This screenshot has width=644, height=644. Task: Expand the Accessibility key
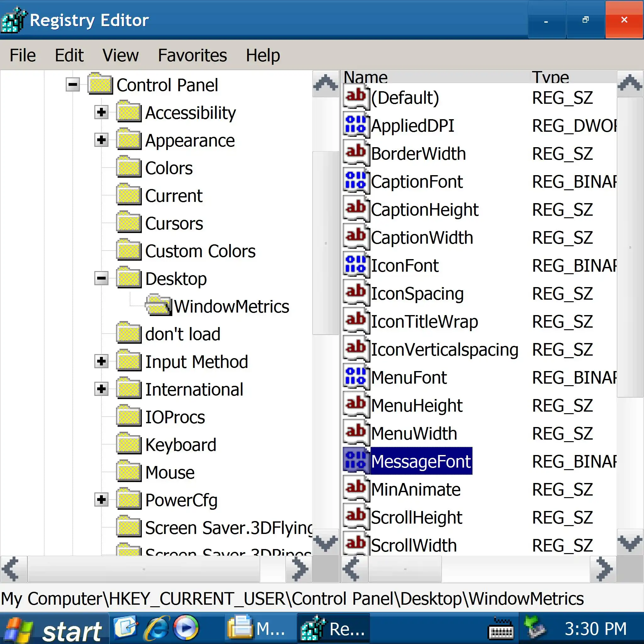pos(101,112)
